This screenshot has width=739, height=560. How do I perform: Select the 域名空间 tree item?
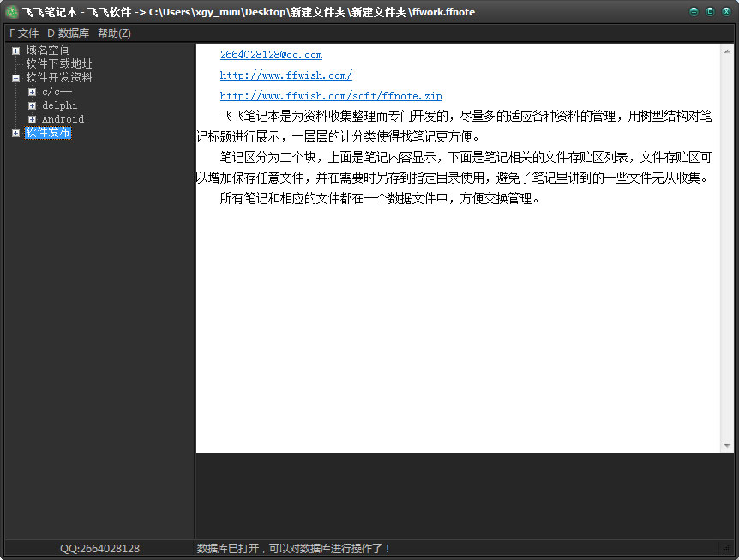48,50
